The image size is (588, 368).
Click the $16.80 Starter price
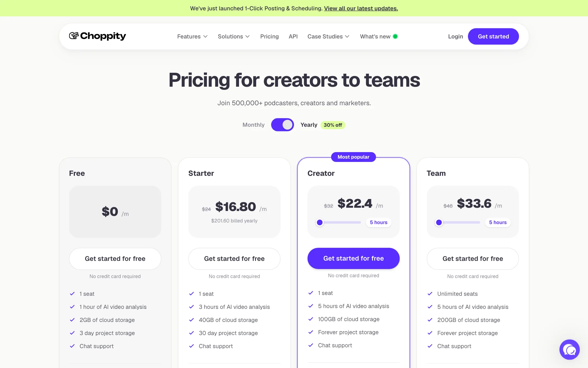[x=235, y=207]
